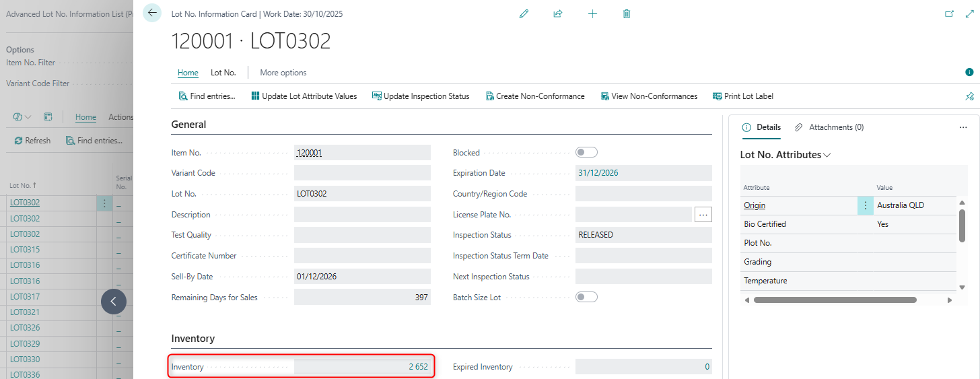Open the FactBox more options ellipsis
The height and width of the screenshot is (379, 980).
click(x=963, y=127)
